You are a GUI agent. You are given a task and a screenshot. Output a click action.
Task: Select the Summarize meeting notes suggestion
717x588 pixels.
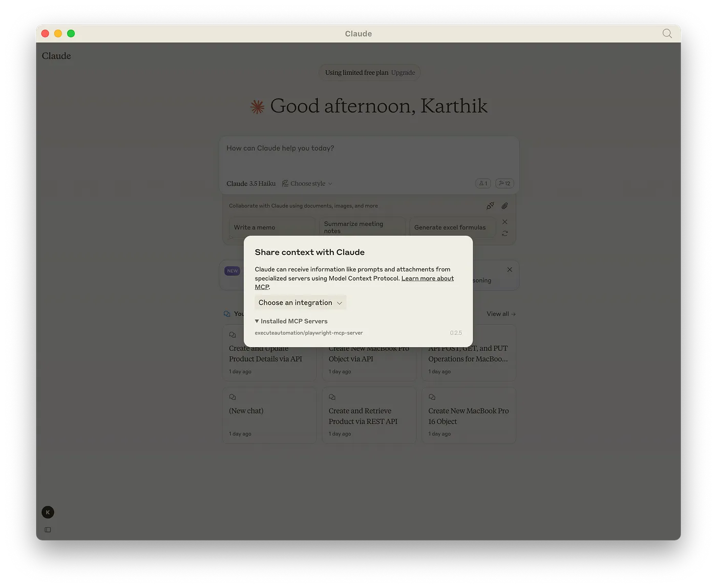pos(362,227)
